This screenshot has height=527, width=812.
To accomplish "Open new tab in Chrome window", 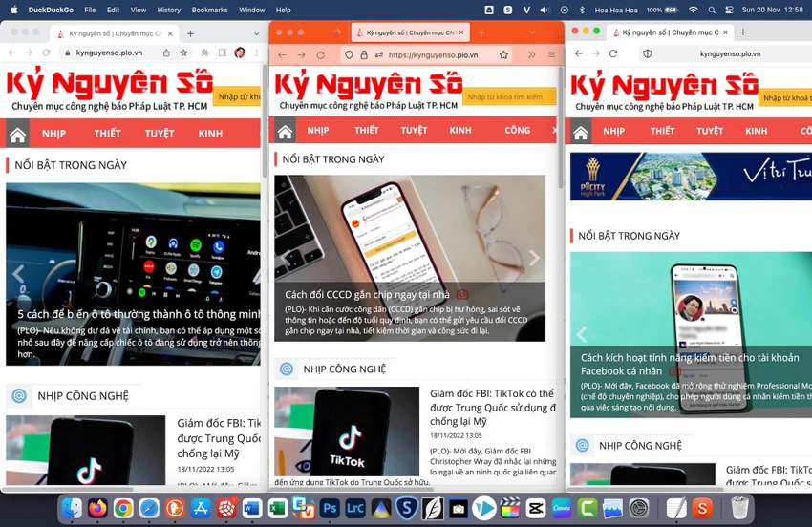I will [190, 33].
